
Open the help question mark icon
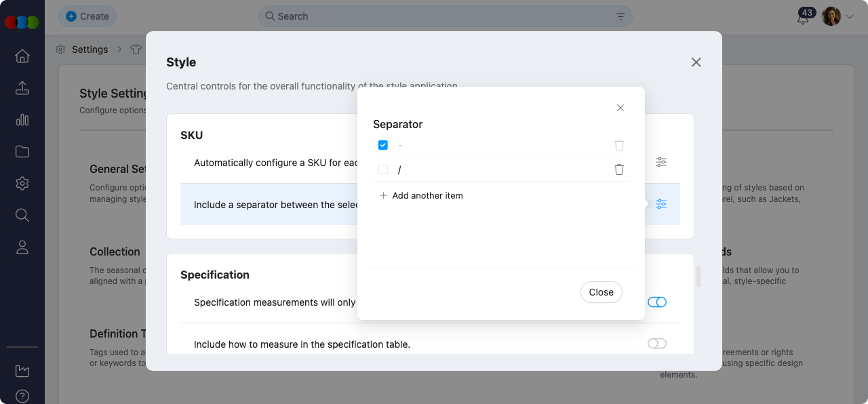[22, 396]
